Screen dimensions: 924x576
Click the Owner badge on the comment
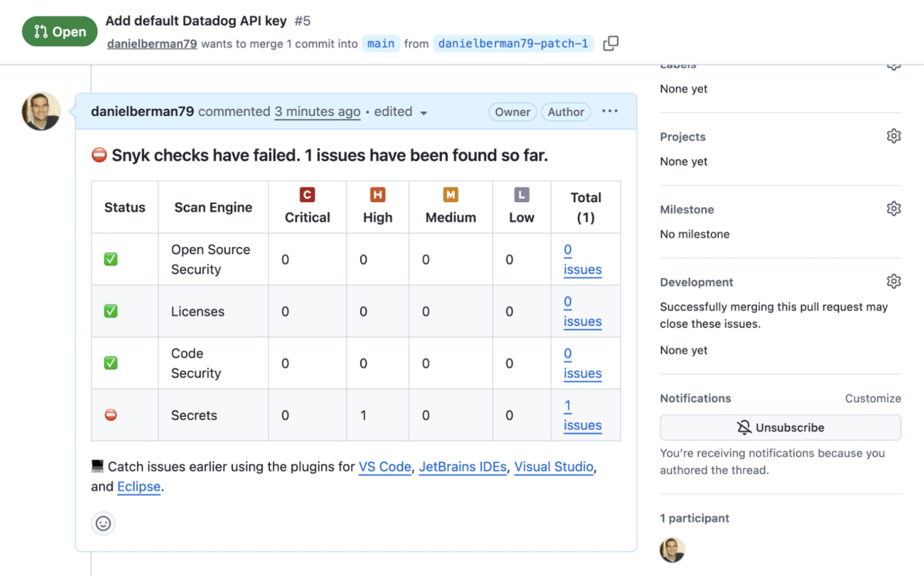pyautogui.click(x=513, y=112)
